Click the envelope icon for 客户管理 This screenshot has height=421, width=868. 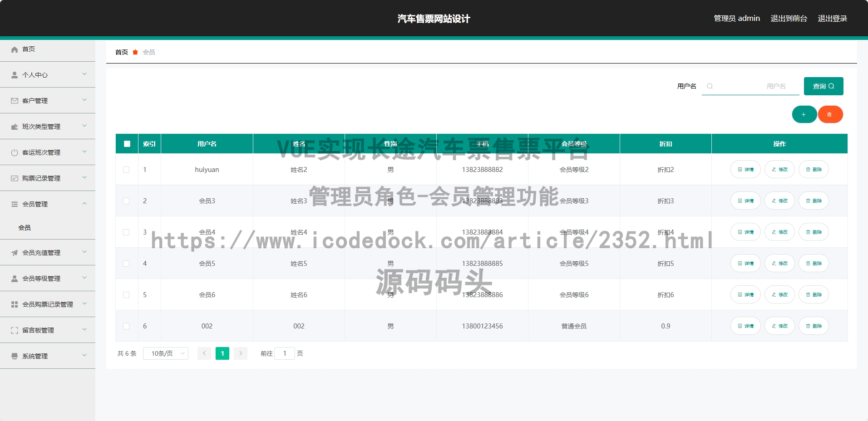(x=15, y=101)
